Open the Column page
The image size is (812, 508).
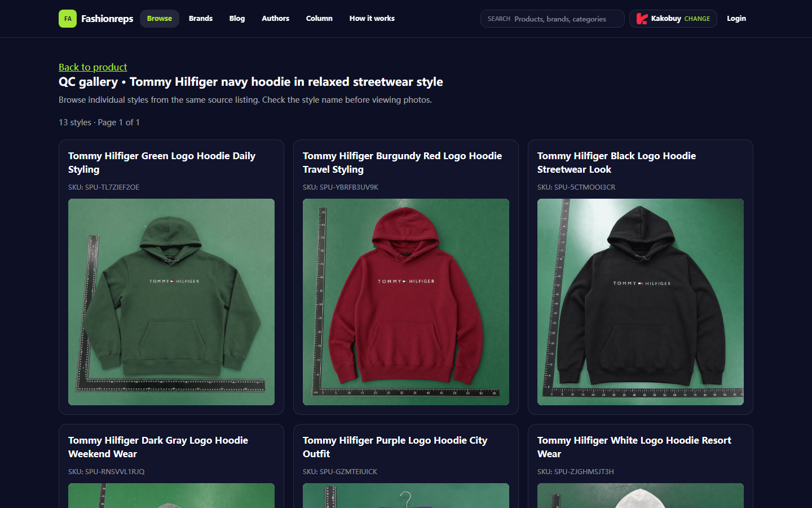click(x=319, y=19)
